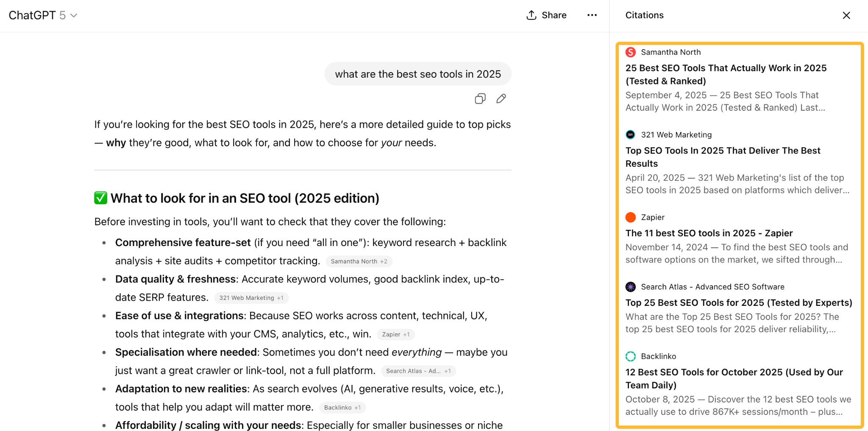Viewport: 868px width, 431px height.
Task: Open the ChatGPT 5 model selector
Action: (43, 15)
